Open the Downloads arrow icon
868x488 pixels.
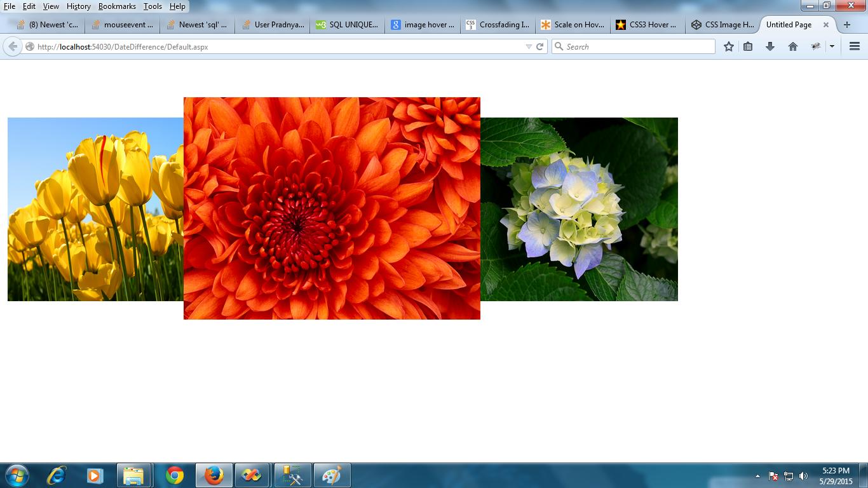point(770,46)
